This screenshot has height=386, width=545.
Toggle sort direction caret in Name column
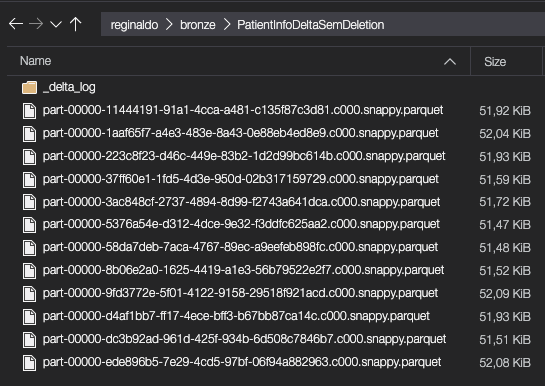(450, 62)
